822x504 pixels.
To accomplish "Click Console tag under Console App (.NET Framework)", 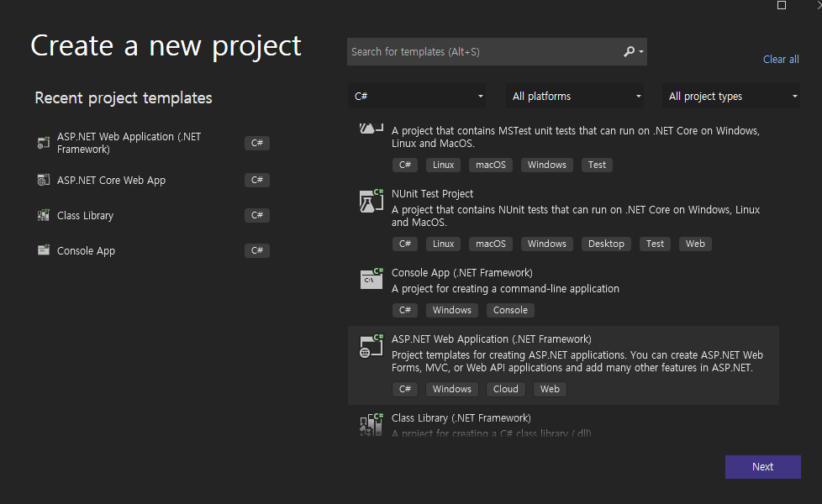I will click(510, 310).
